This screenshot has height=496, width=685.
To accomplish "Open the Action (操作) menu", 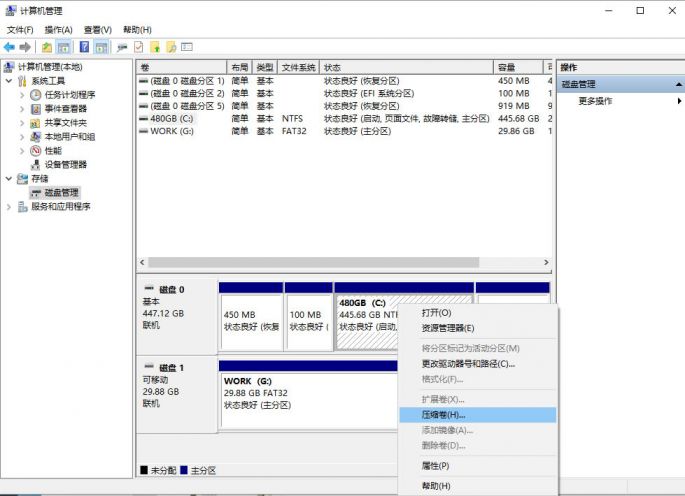I will 59,30.
